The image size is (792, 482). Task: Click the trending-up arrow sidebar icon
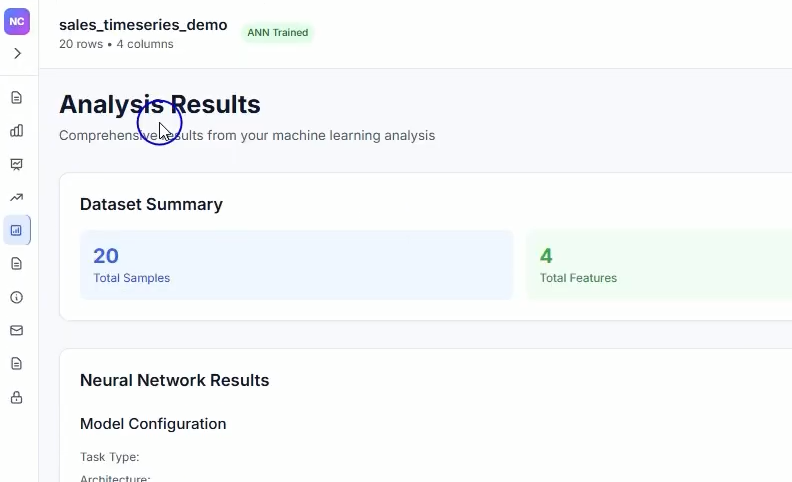pos(16,197)
